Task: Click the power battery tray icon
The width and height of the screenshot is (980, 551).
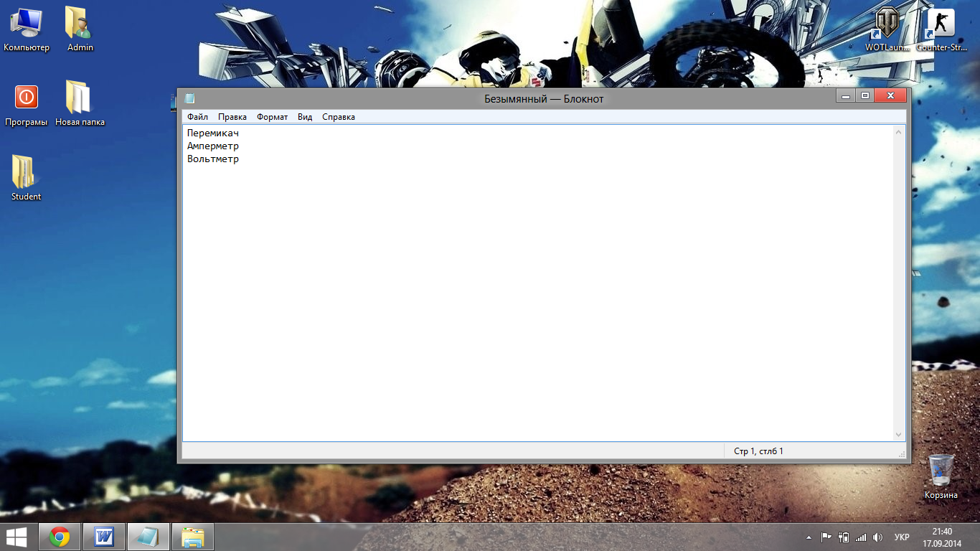Action: click(x=844, y=537)
